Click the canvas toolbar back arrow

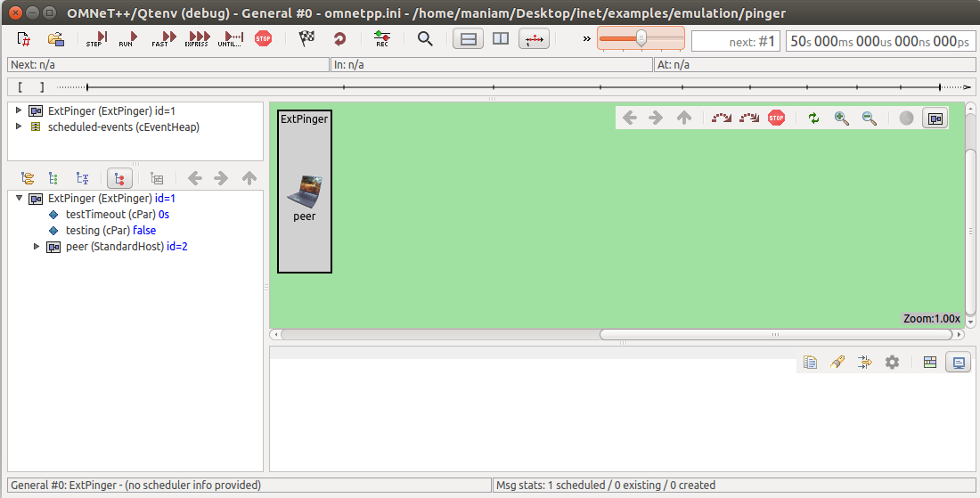point(630,118)
